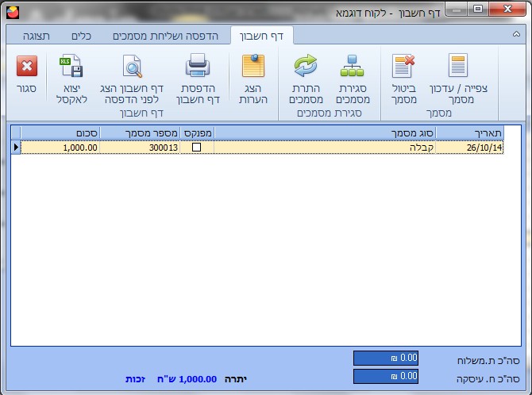532x395 pixels.
Task: Click the התרת מסמכים icon
Action: coord(306,67)
